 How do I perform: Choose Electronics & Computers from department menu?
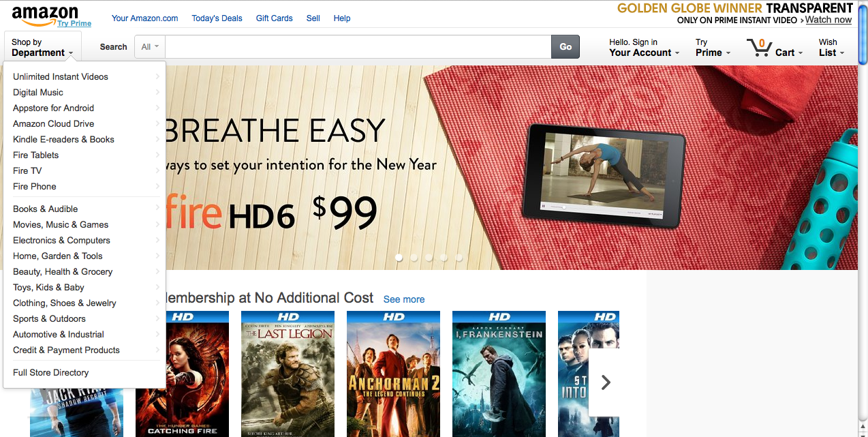pyautogui.click(x=61, y=240)
